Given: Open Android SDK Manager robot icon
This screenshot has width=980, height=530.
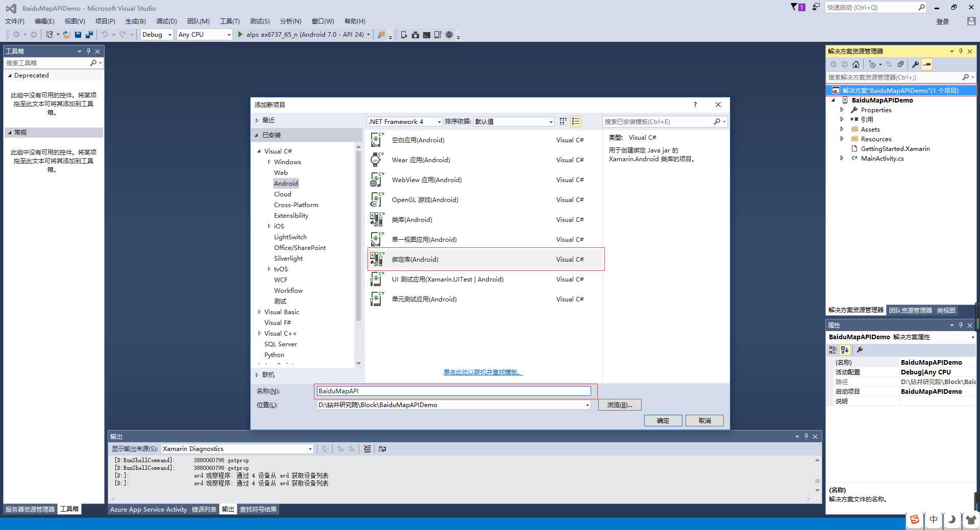Looking at the screenshot, I should 415,35.
